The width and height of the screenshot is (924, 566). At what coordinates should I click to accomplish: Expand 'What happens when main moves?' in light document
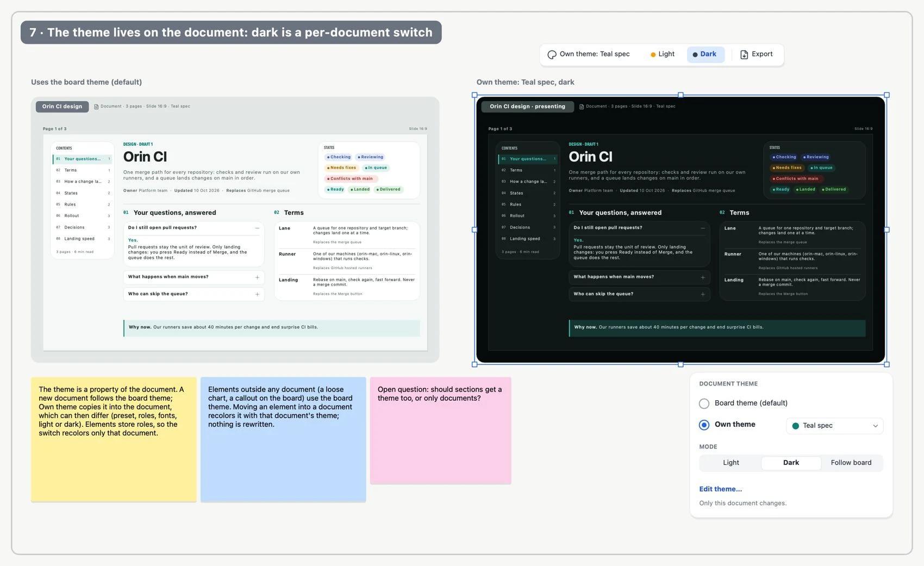257,277
